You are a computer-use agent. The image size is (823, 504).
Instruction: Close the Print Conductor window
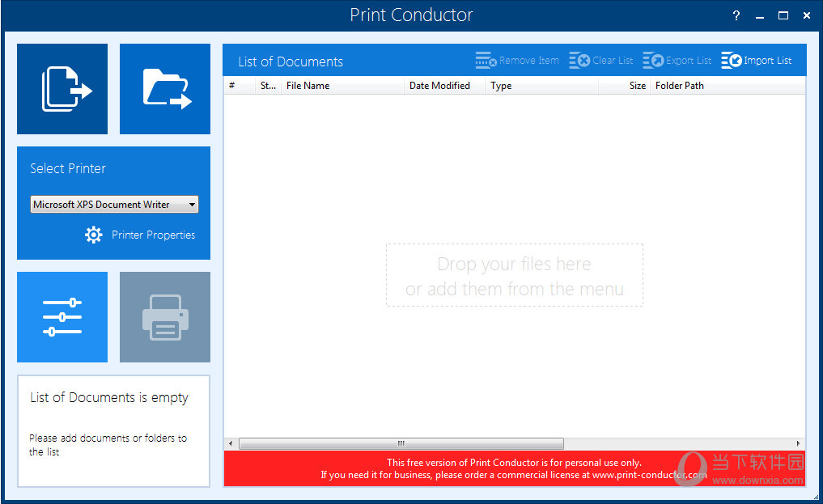tap(807, 15)
